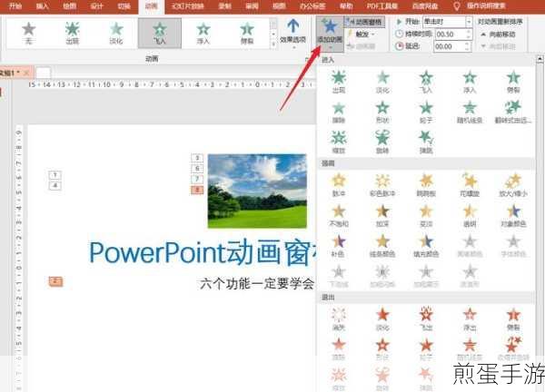This screenshot has height=392, width=545.
Task: Apply 透明 (Transparency) emphasis effect
Action: pos(470,215)
